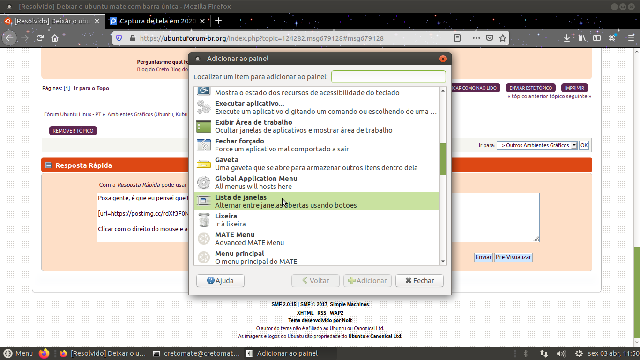Select the 'Menu principal' applet
This screenshot has height=360, width=640.
click(317, 257)
